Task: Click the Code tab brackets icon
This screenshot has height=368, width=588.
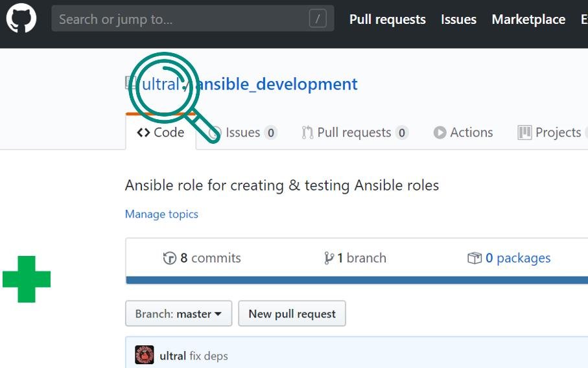Action: click(143, 133)
